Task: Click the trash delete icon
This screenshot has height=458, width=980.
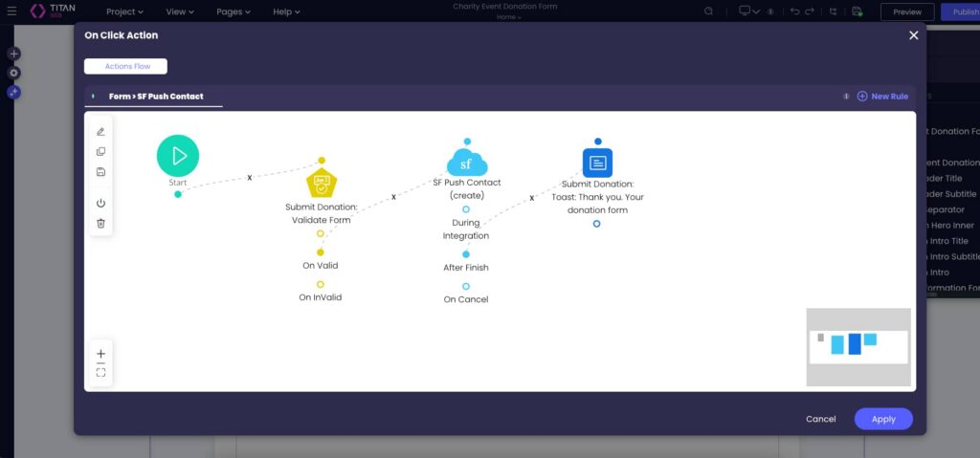Action: (100, 223)
